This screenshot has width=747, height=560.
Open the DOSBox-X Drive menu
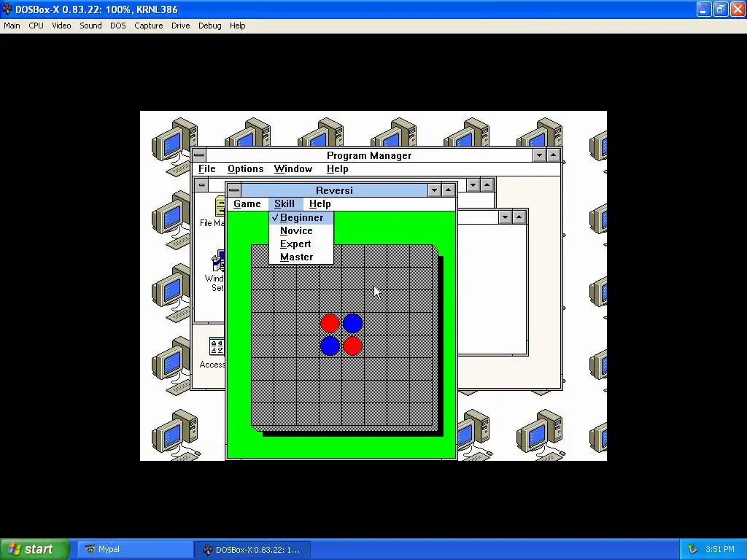pos(181,26)
